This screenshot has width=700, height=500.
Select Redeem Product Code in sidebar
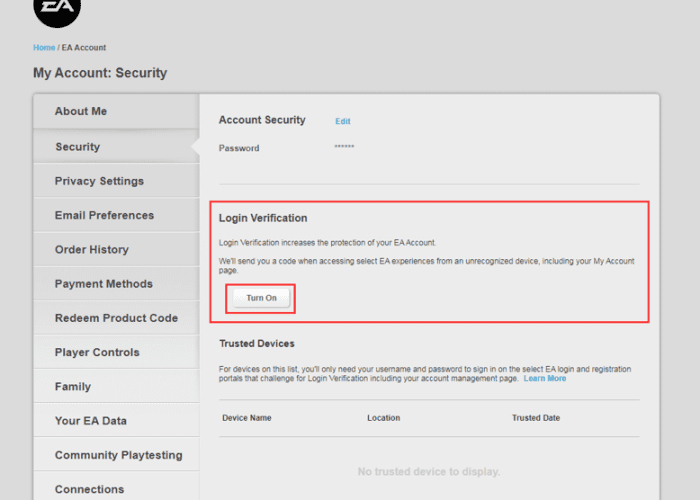(x=116, y=318)
